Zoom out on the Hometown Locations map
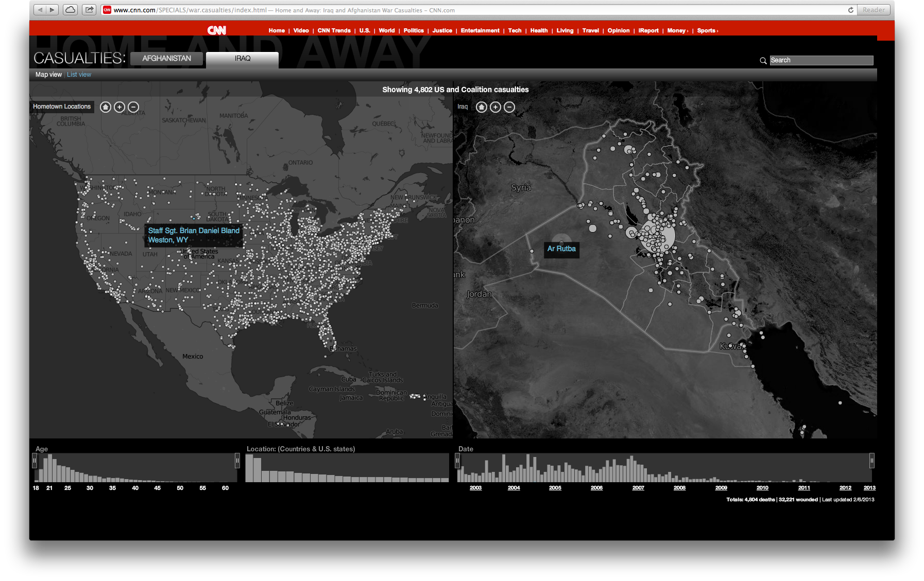The image size is (924, 581). tap(133, 107)
